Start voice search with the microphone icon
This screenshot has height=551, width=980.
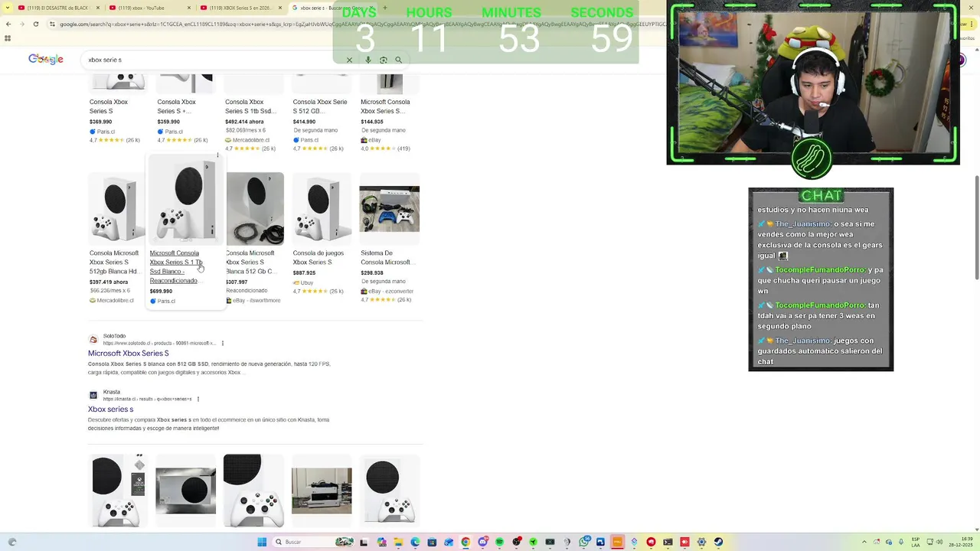tap(368, 60)
